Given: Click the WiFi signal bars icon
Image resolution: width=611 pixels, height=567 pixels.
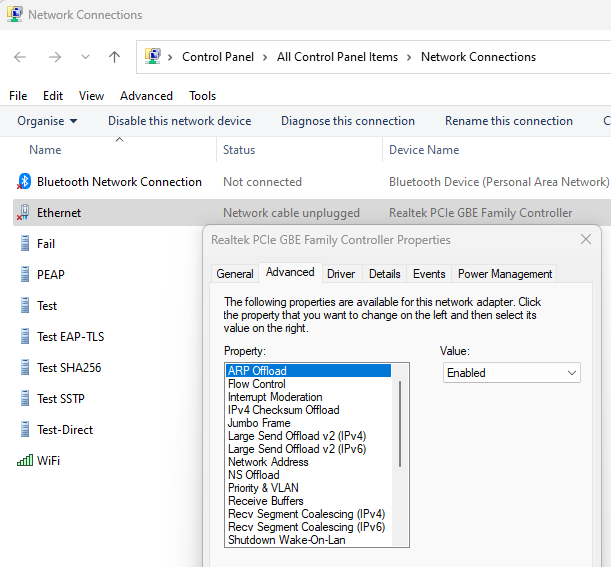Looking at the screenshot, I should [x=25, y=461].
